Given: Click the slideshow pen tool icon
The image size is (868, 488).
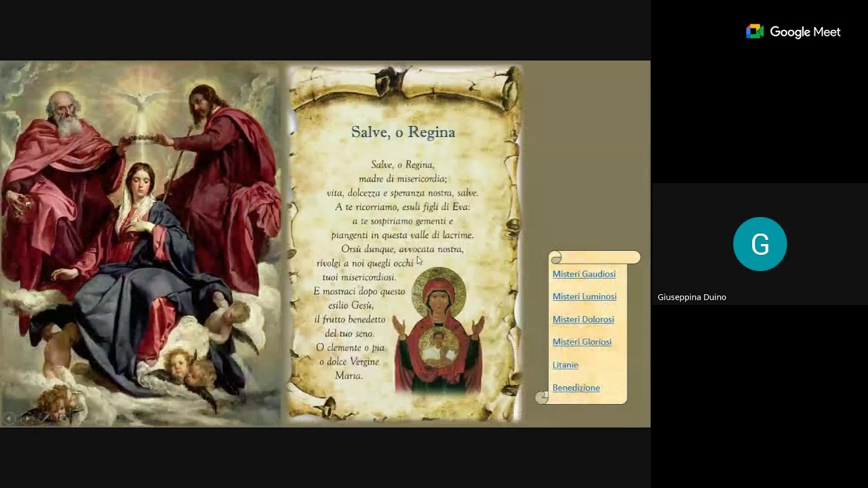Looking at the screenshot, I should point(45,419).
